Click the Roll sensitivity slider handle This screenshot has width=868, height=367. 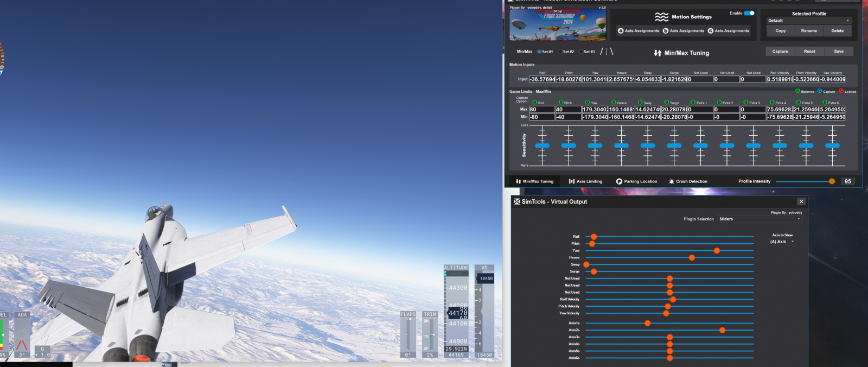pos(542,145)
